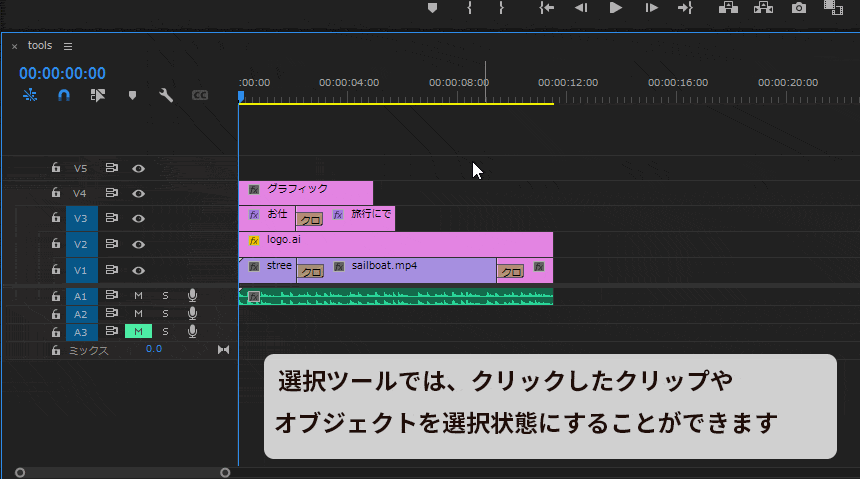Toggle Linked Selection

pos(98,95)
